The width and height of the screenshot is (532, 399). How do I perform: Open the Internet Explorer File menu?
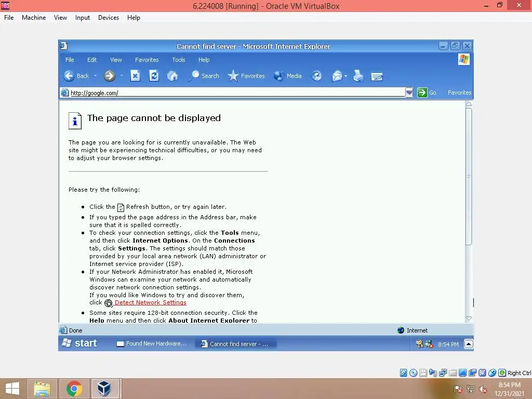[70, 60]
